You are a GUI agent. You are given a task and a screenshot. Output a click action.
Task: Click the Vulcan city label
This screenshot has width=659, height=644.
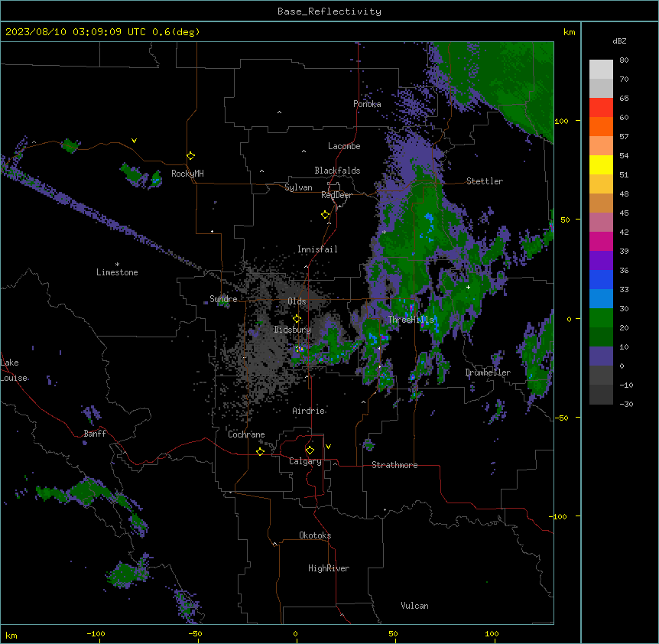coord(415,606)
